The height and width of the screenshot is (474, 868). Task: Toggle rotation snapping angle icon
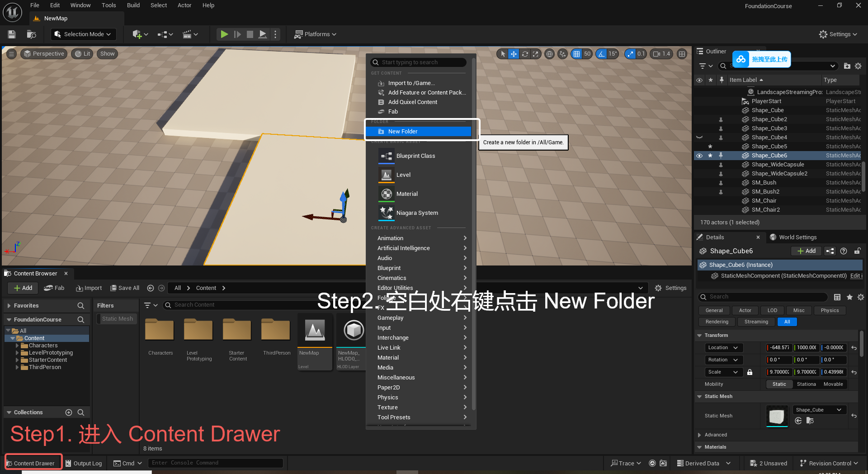click(601, 54)
